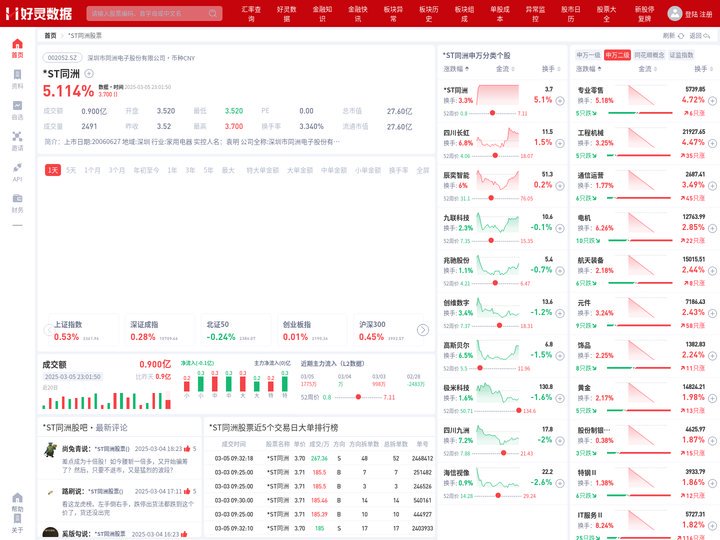The image size is (720, 540).
Task: Open 股市日历 in top navigation
Action: [571, 14]
